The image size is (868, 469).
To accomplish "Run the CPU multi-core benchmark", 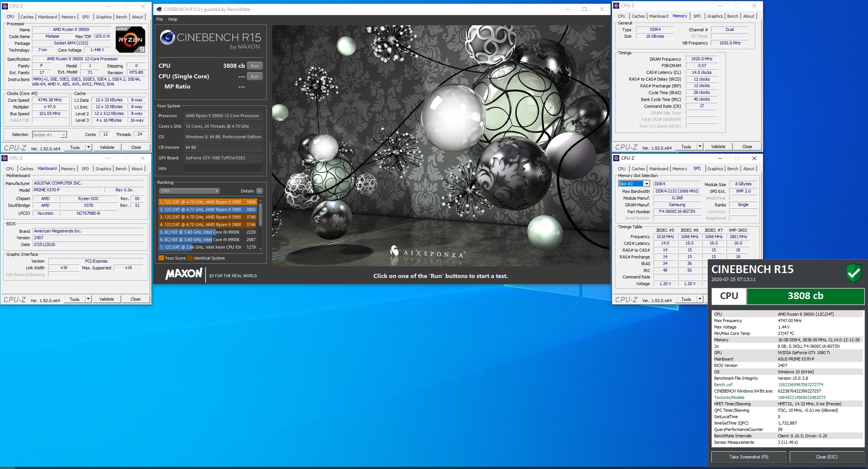I will point(255,66).
